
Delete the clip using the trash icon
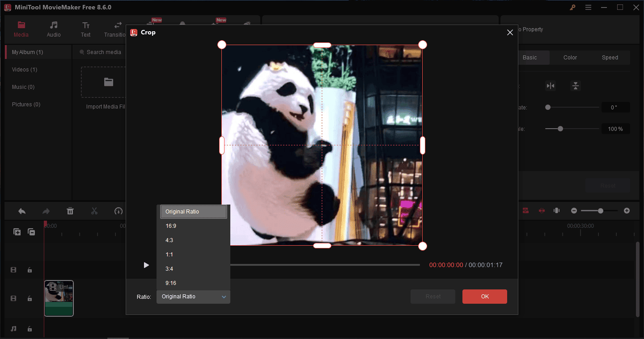click(70, 210)
